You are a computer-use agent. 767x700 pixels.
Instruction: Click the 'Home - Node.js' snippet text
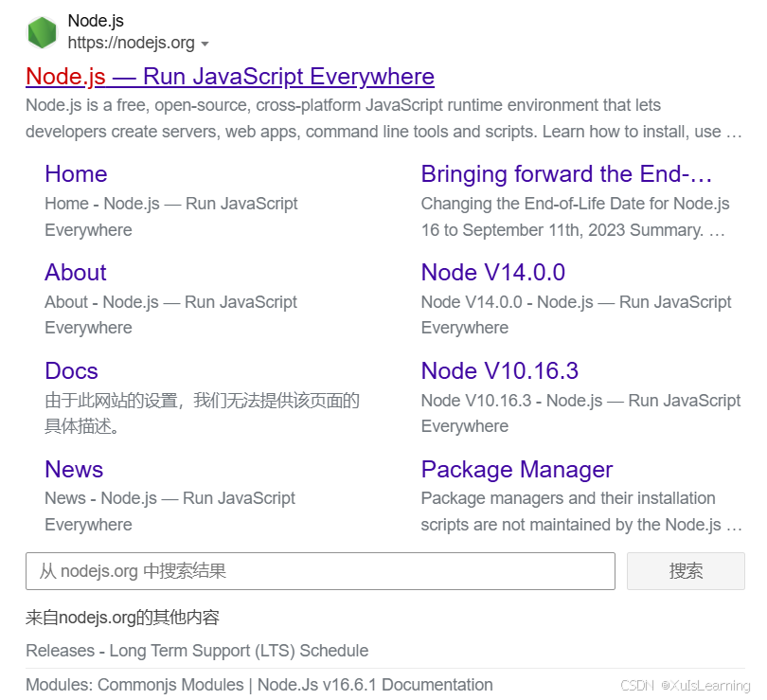[x=171, y=217]
